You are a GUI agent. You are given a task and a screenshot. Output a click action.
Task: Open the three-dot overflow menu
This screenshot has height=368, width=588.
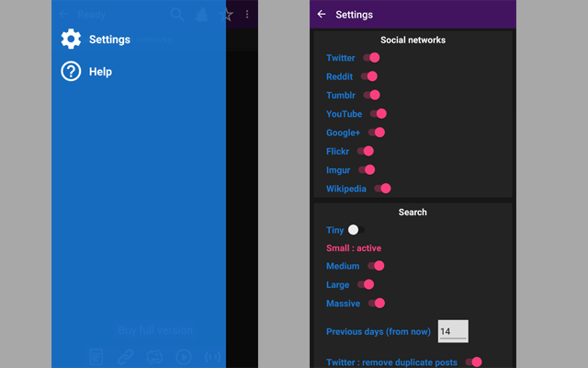point(247,15)
